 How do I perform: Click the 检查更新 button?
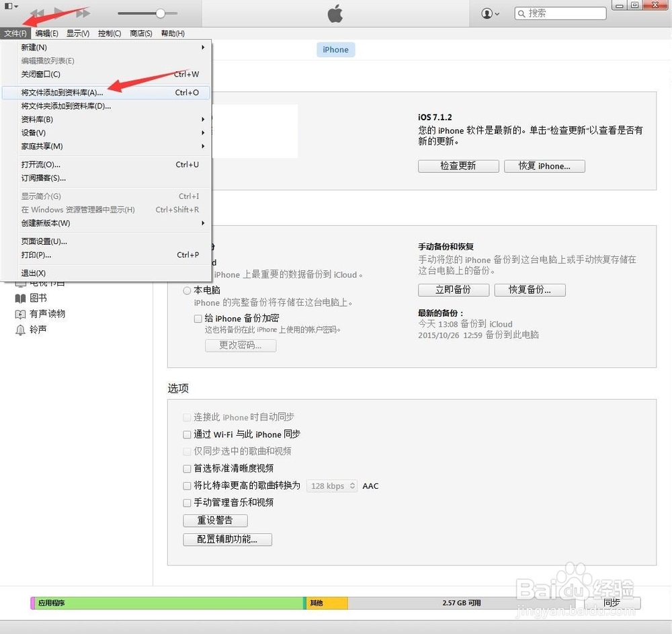(x=458, y=166)
